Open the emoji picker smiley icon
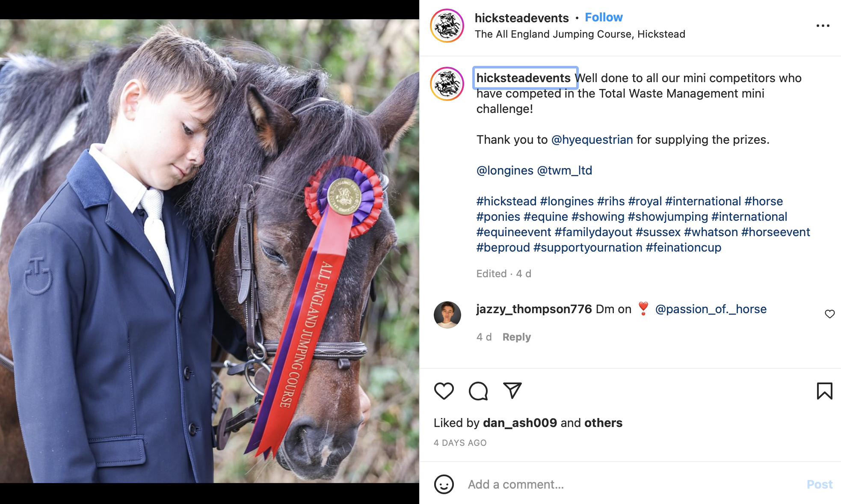 click(x=444, y=484)
